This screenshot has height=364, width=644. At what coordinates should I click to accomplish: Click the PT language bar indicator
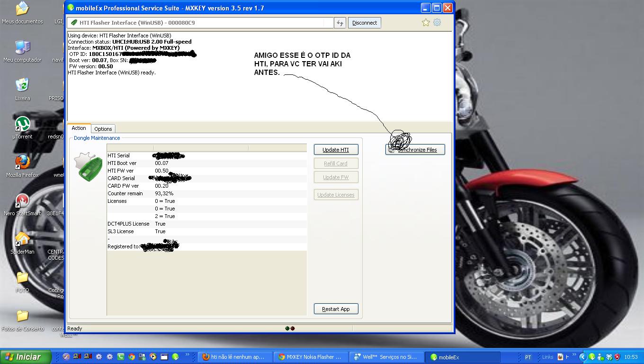[x=528, y=357]
